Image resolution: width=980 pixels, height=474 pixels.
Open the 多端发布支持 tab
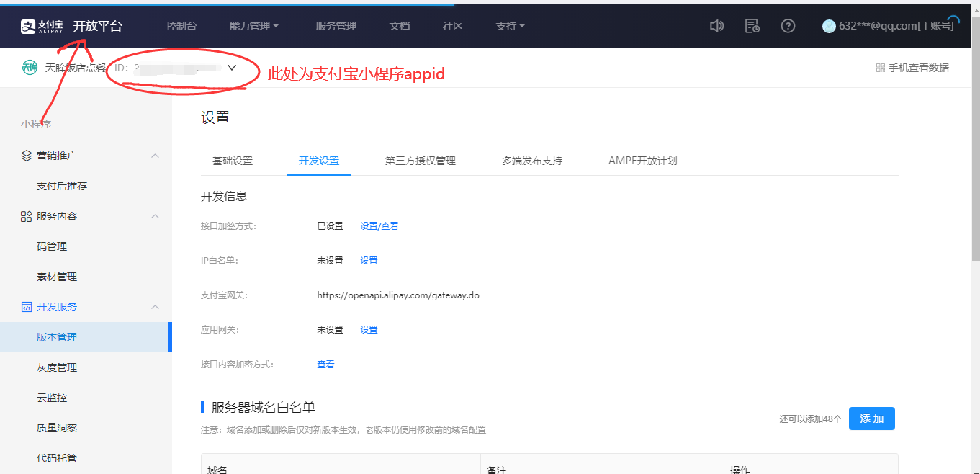tap(532, 161)
